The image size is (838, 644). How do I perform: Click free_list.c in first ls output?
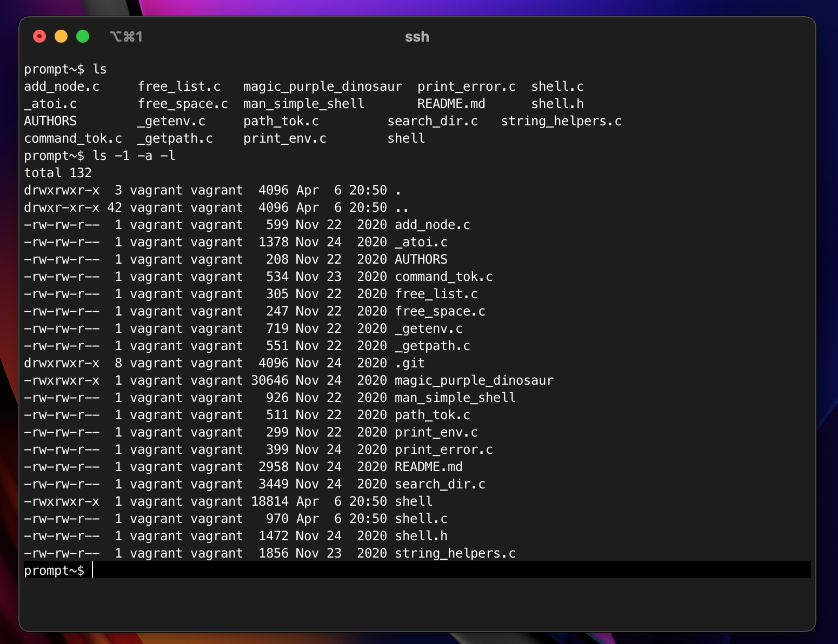(179, 86)
